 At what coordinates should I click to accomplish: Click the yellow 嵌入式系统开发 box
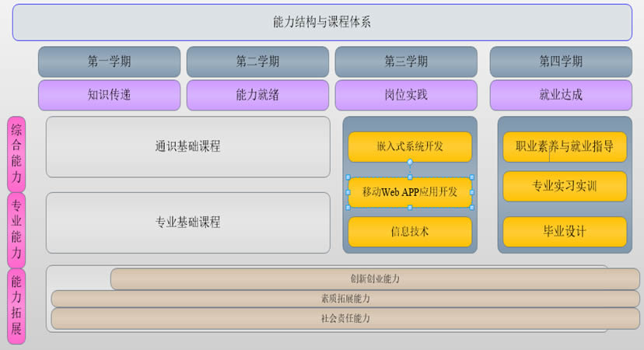(410, 146)
